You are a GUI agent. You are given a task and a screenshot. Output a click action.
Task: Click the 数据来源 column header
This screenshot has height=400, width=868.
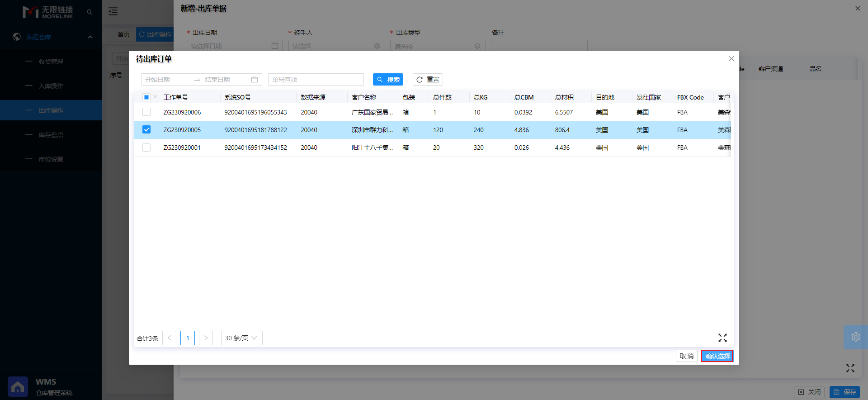pos(313,97)
